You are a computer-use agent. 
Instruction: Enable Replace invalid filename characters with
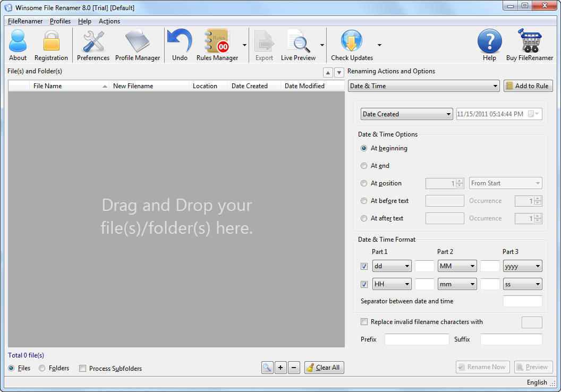pyautogui.click(x=364, y=321)
